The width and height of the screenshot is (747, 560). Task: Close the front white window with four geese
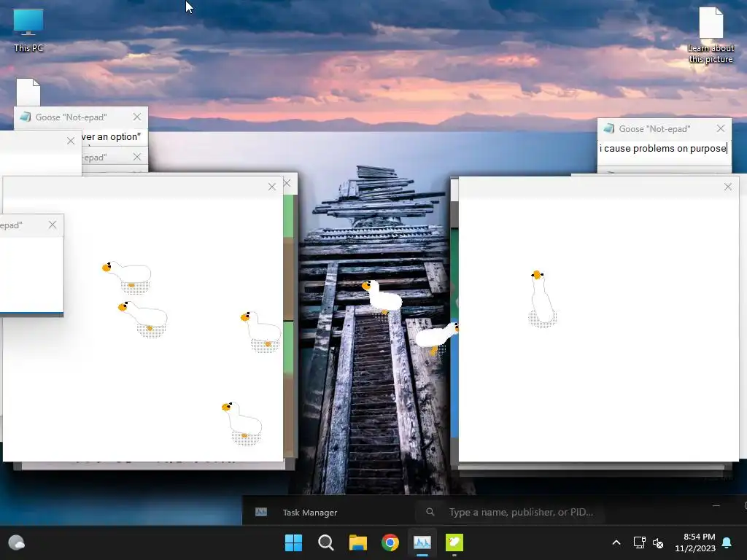(272, 187)
